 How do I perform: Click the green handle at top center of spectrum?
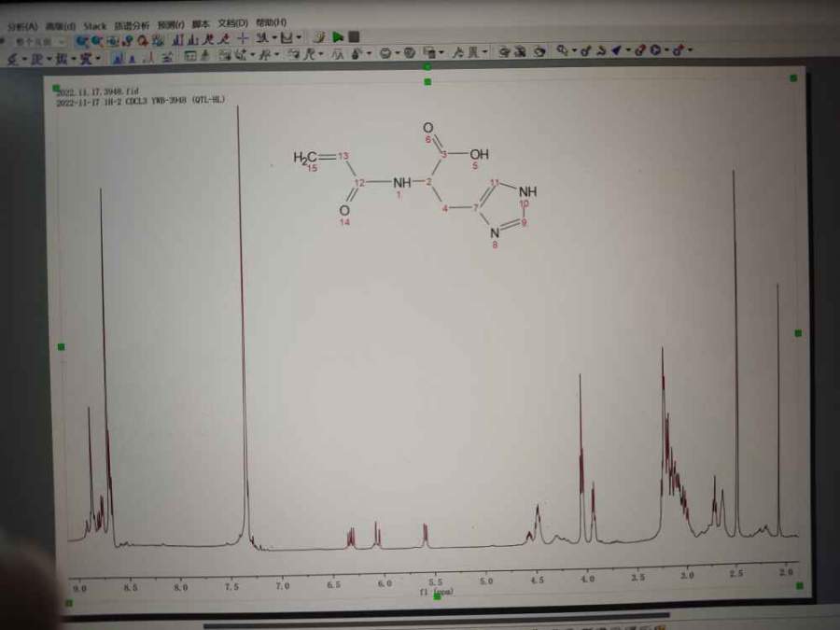coord(427,81)
